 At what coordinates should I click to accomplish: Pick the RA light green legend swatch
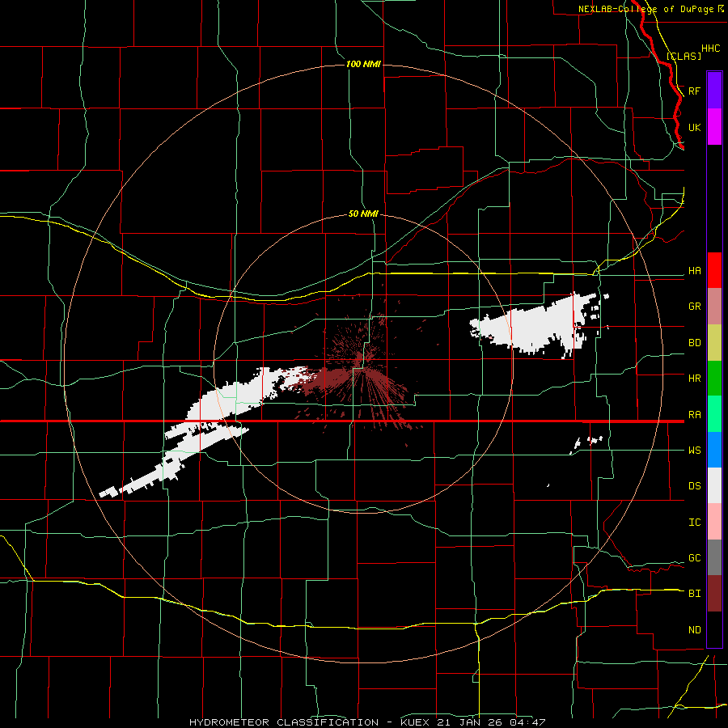(714, 414)
